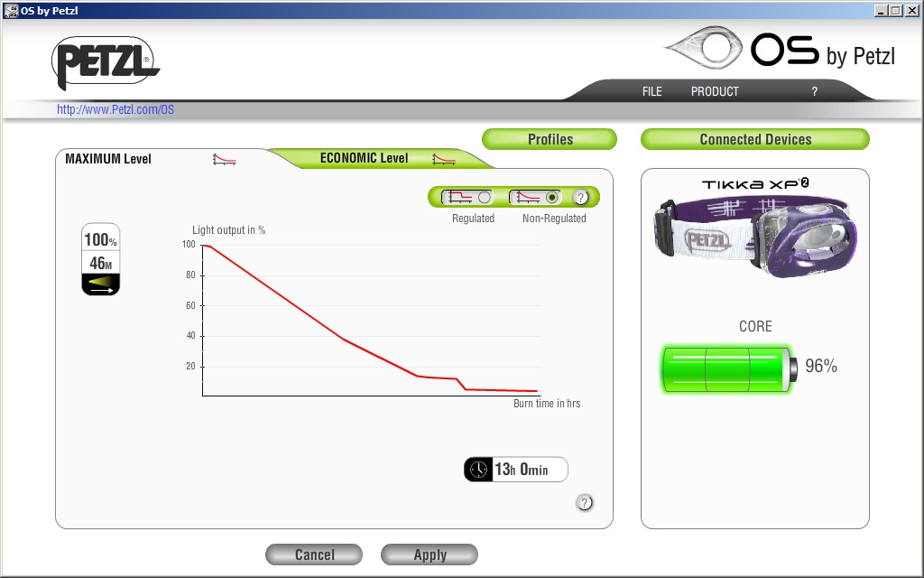Click the Connected Devices button
Image resolution: width=924 pixels, height=578 pixels.
click(755, 139)
